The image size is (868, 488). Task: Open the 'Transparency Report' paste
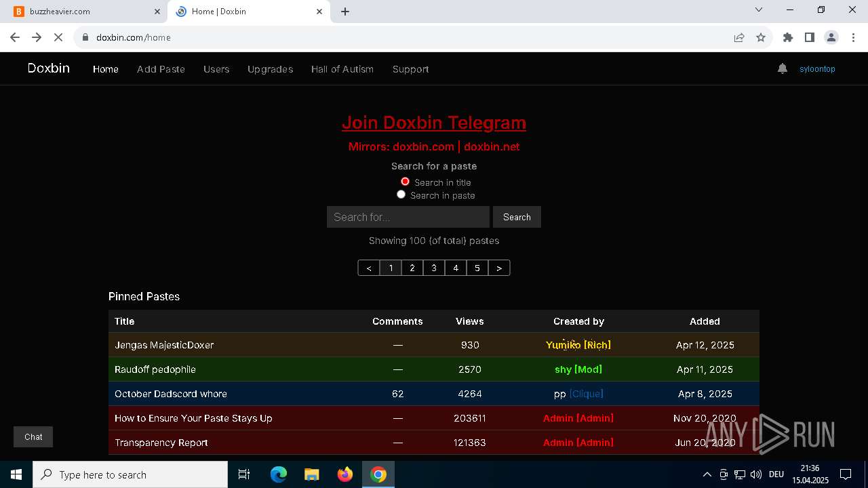click(x=161, y=443)
